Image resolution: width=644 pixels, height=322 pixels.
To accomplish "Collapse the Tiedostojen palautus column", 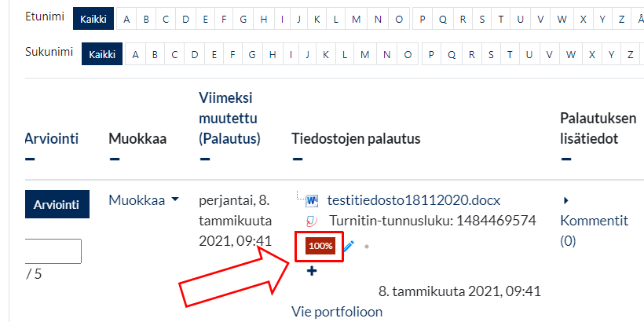I will click(296, 159).
